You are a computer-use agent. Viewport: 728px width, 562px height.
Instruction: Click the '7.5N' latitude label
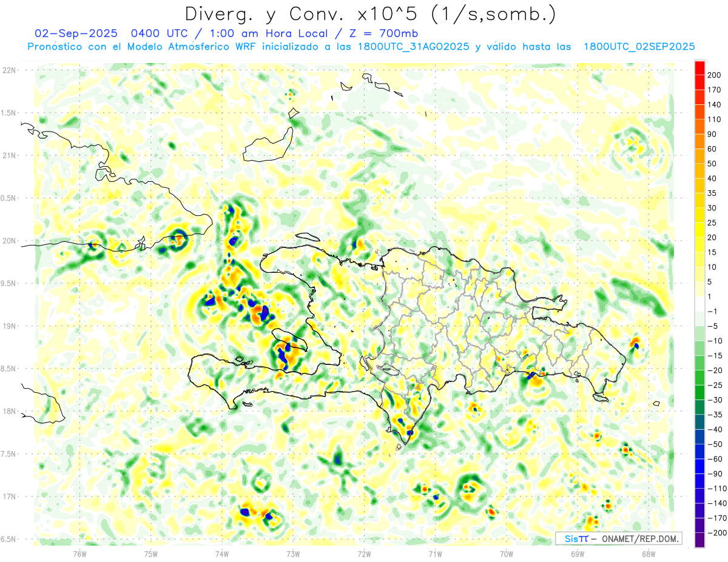8,454
